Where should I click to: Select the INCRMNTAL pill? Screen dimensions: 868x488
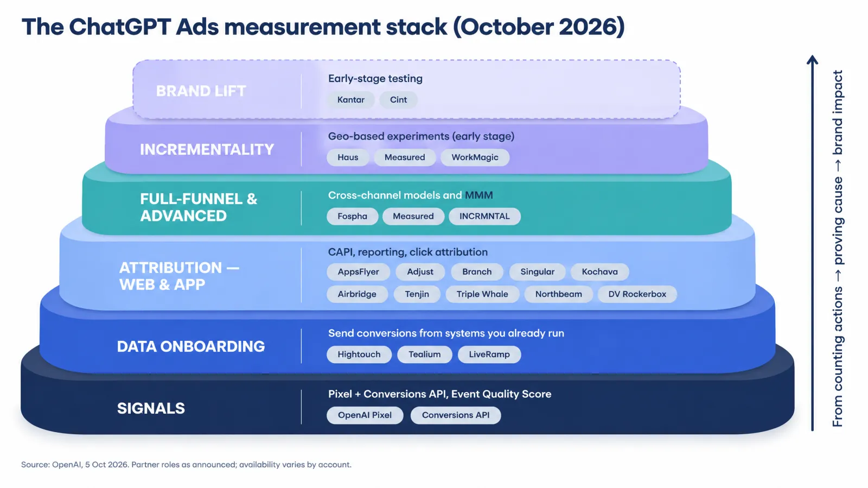point(484,216)
